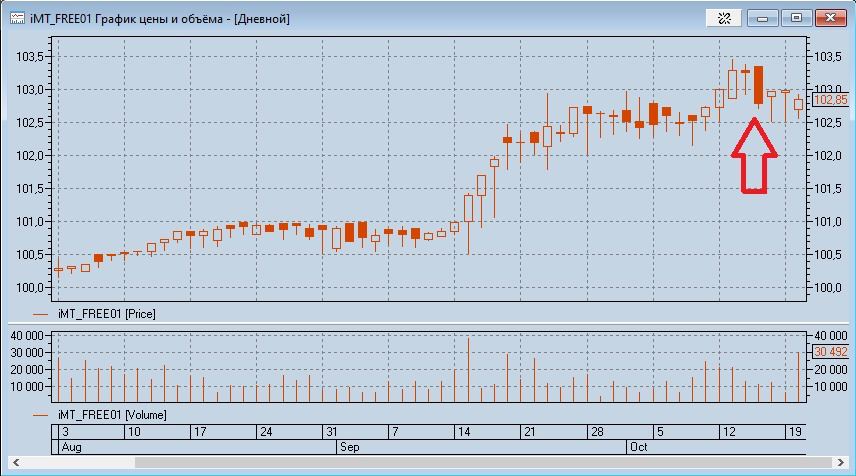
Task: Click the horizontal scrollbar left arrow
Action: pos(16,462)
